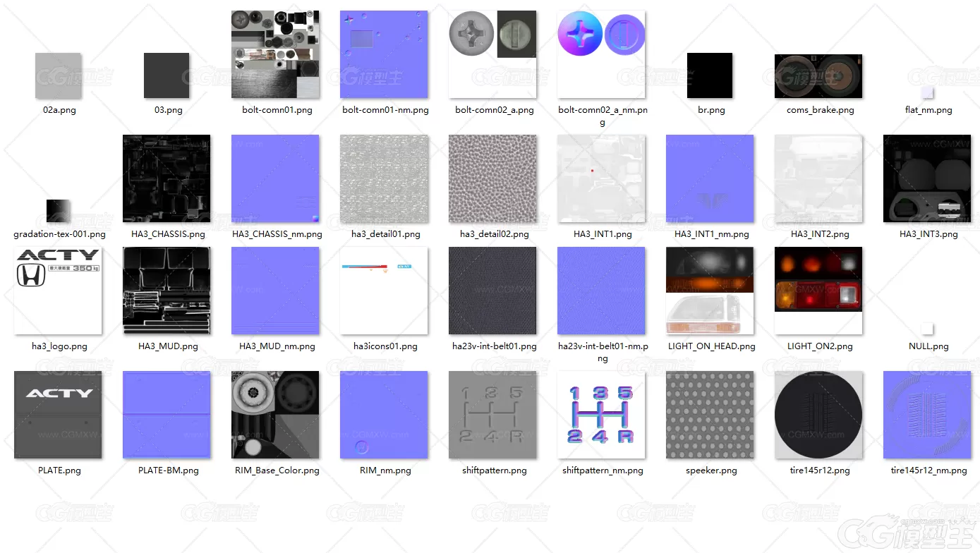Select the ha3icons01.png thumbnail
Image resolution: width=980 pixels, height=553 pixels.
pos(384,291)
